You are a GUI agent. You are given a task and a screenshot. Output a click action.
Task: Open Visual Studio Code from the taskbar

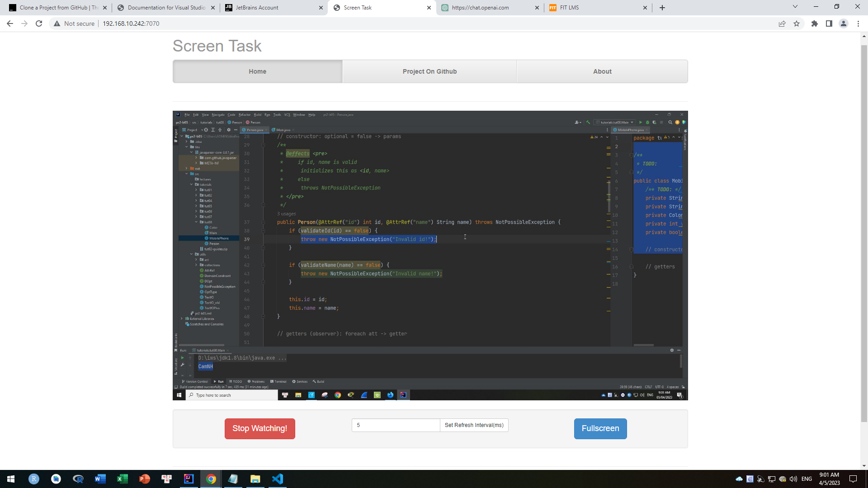coord(278,479)
